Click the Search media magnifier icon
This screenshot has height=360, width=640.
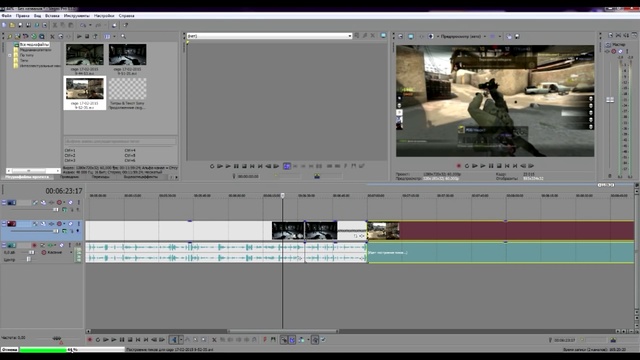123,36
